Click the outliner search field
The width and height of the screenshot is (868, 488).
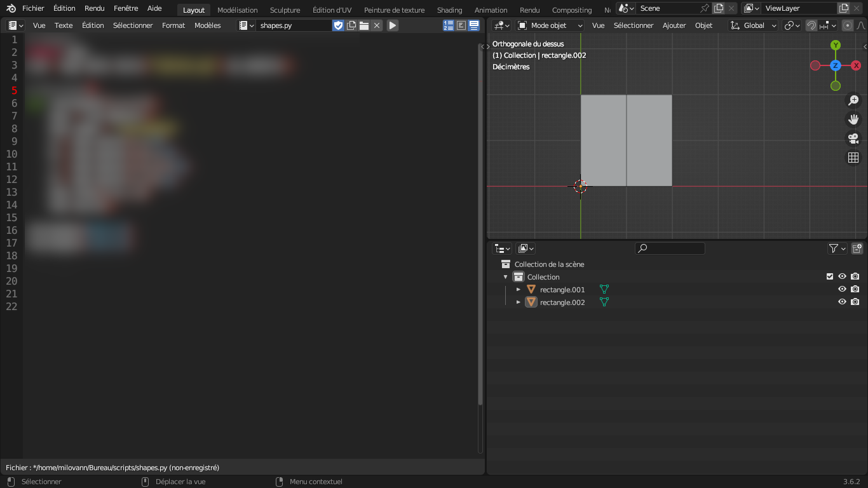tap(670, 248)
